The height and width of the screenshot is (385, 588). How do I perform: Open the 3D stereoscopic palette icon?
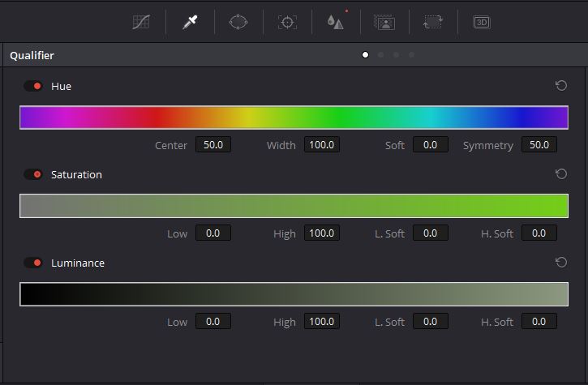482,22
